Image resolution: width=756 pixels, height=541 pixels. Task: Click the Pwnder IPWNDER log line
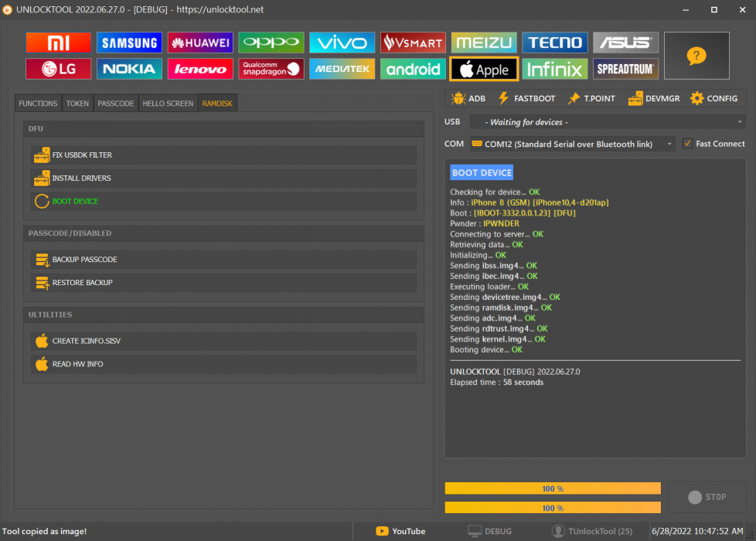point(485,223)
